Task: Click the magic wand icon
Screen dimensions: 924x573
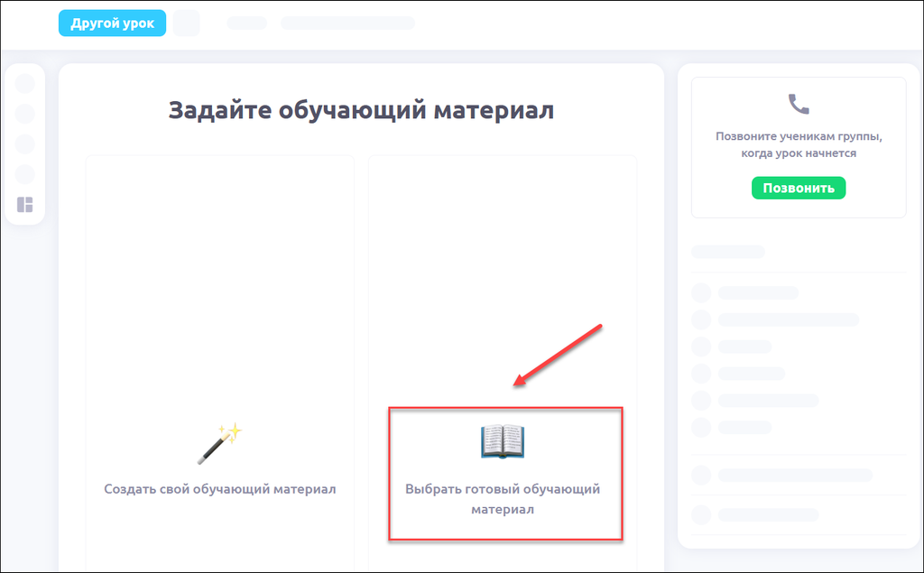Action: pos(220,443)
